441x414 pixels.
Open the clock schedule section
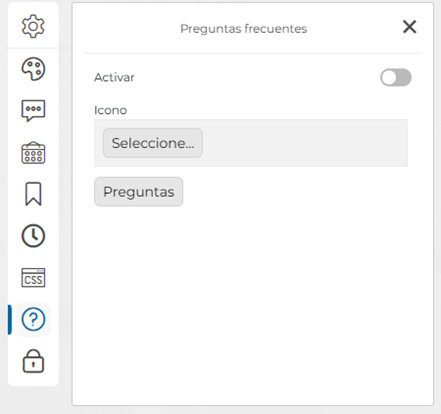coord(33,236)
